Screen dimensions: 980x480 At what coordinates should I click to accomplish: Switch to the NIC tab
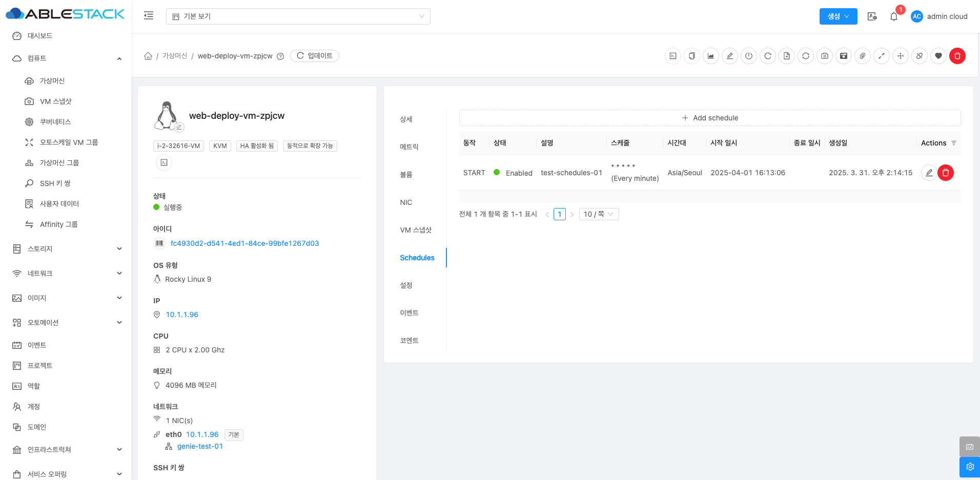[406, 202]
